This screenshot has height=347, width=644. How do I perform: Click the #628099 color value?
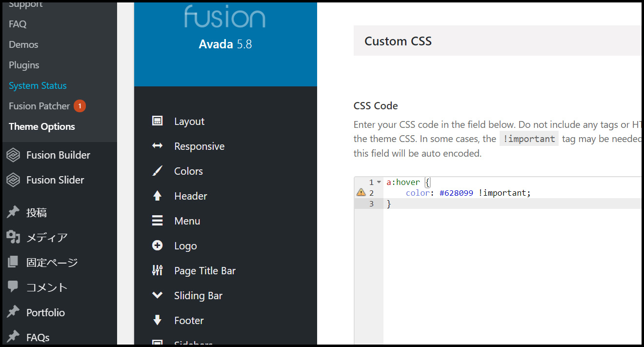(456, 193)
